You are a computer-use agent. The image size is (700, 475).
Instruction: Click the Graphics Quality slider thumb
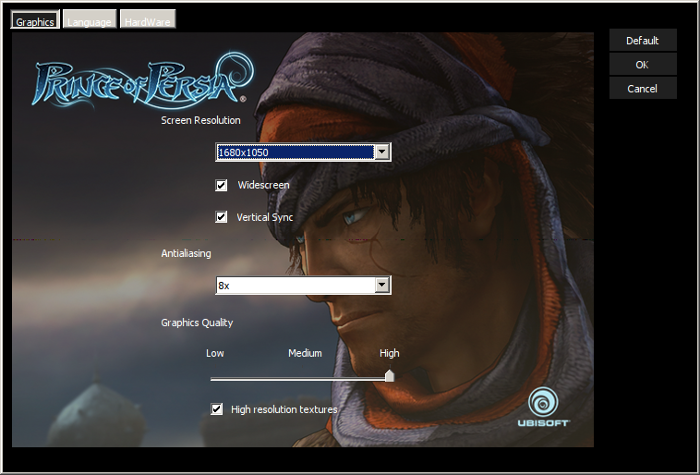[x=389, y=376]
